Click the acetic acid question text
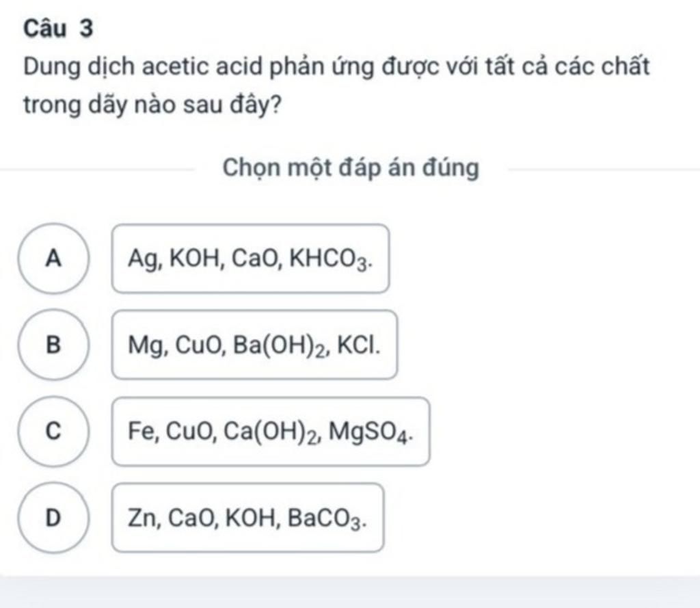This screenshot has width=700, height=608. [336, 67]
